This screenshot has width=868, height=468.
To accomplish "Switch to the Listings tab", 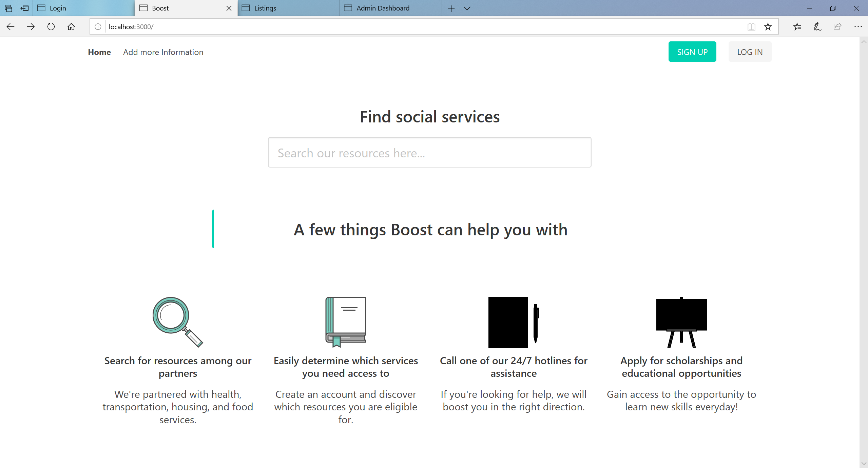I will (288, 8).
